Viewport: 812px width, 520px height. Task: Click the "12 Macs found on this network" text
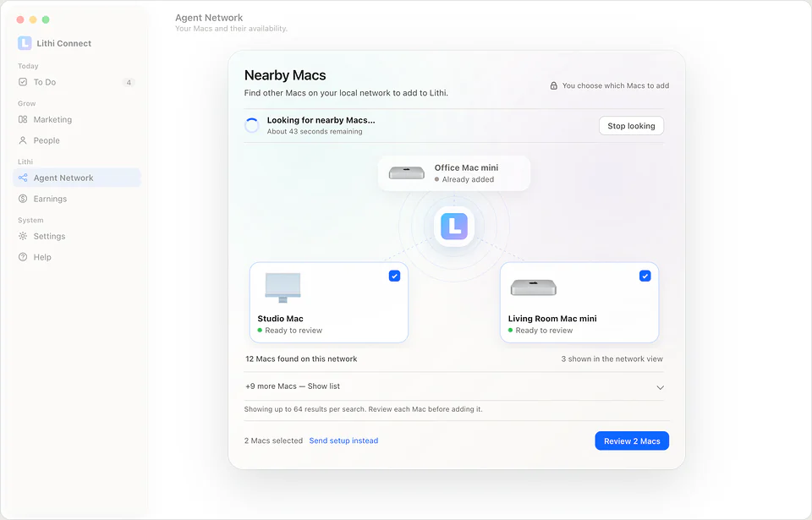[x=301, y=359]
